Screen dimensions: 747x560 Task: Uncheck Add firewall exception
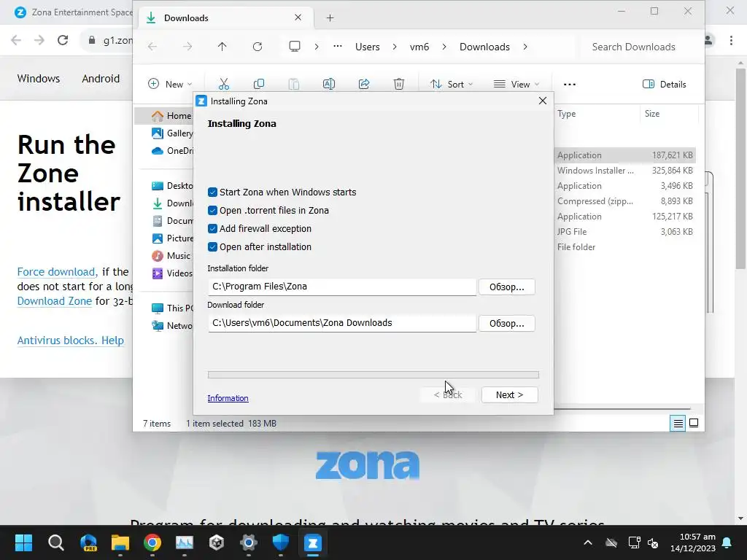click(212, 228)
